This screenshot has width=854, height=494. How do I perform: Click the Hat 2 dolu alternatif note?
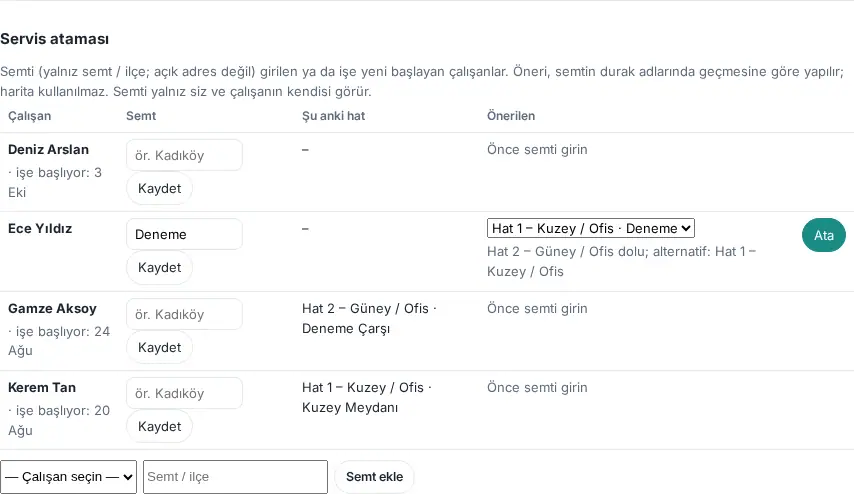pyautogui.click(x=621, y=261)
